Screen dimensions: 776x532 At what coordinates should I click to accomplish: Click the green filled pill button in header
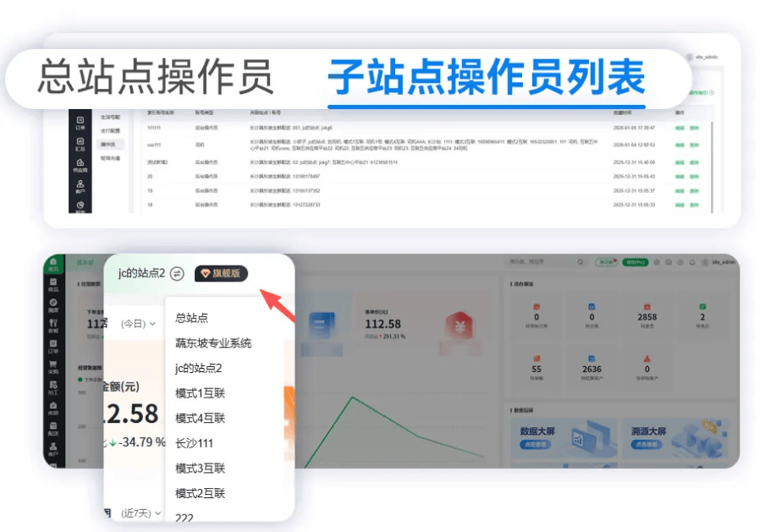[x=635, y=262]
